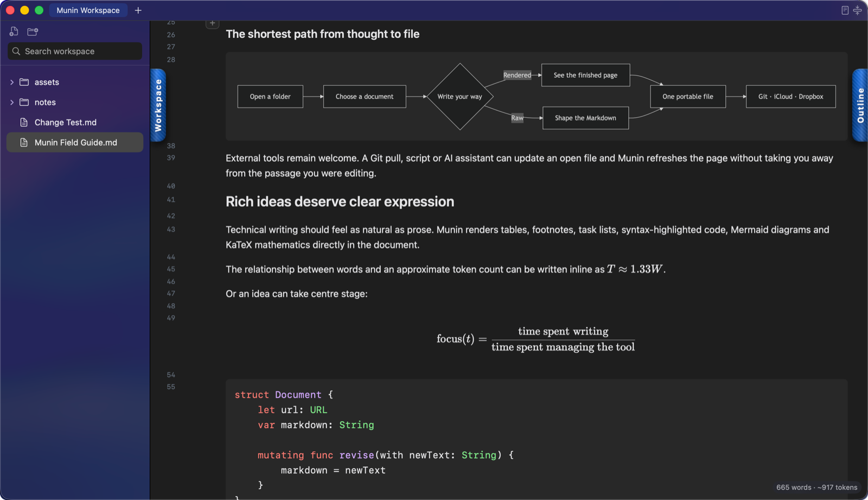Click paragraph starting 'External tools remain welcome'
The image size is (868, 500).
tap(529, 166)
